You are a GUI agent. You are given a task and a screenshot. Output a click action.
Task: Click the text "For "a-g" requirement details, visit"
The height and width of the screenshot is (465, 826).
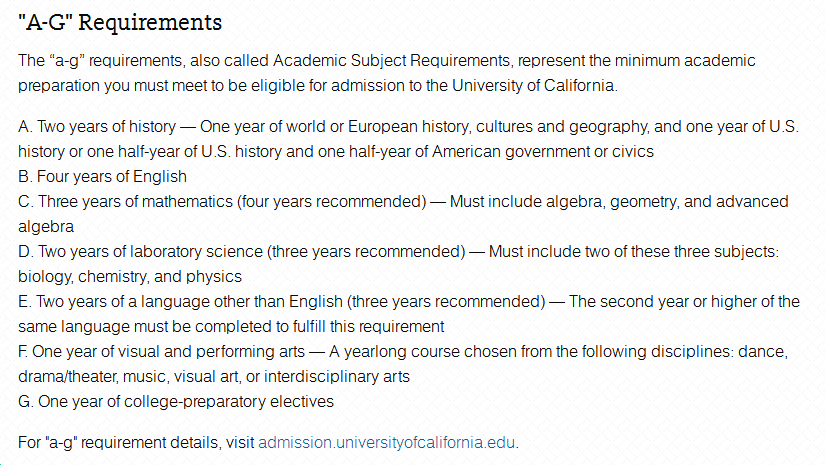[x=136, y=442]
